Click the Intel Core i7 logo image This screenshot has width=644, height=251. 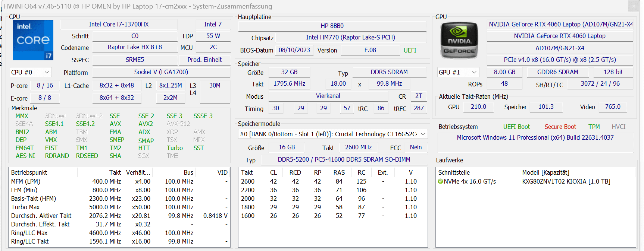33,40
